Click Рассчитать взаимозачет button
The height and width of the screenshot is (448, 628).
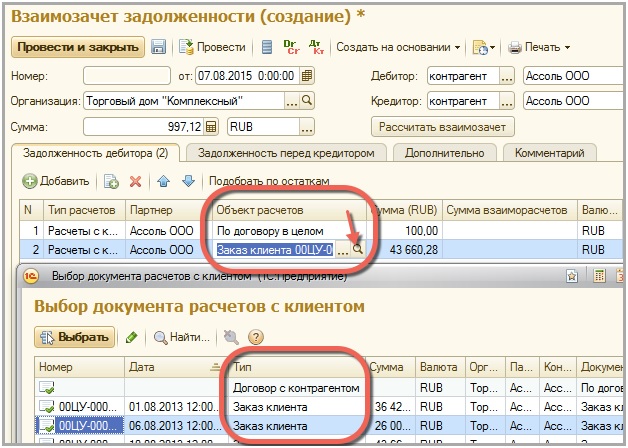click(x=443, y=127)
